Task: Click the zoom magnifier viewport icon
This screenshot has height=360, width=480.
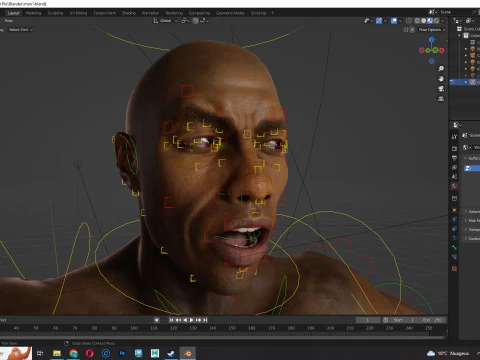Action: tap(441, 69)
